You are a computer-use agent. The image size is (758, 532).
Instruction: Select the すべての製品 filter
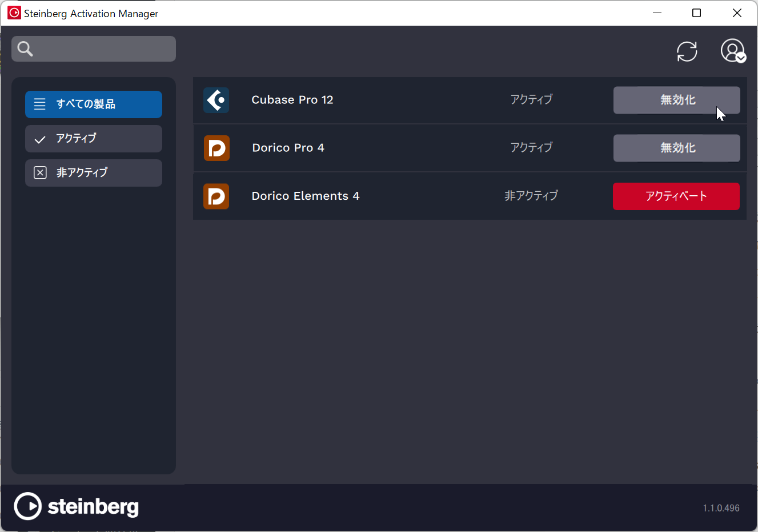(94, 104)
